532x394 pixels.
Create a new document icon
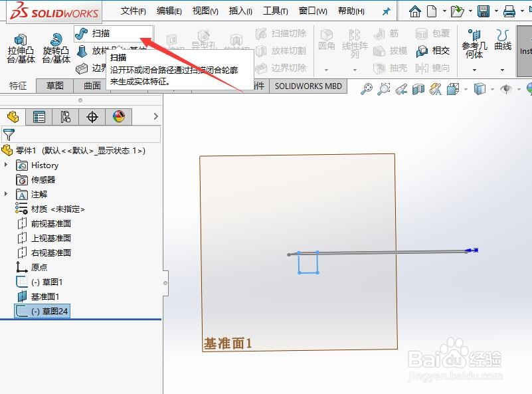click(x=432, y=11)
